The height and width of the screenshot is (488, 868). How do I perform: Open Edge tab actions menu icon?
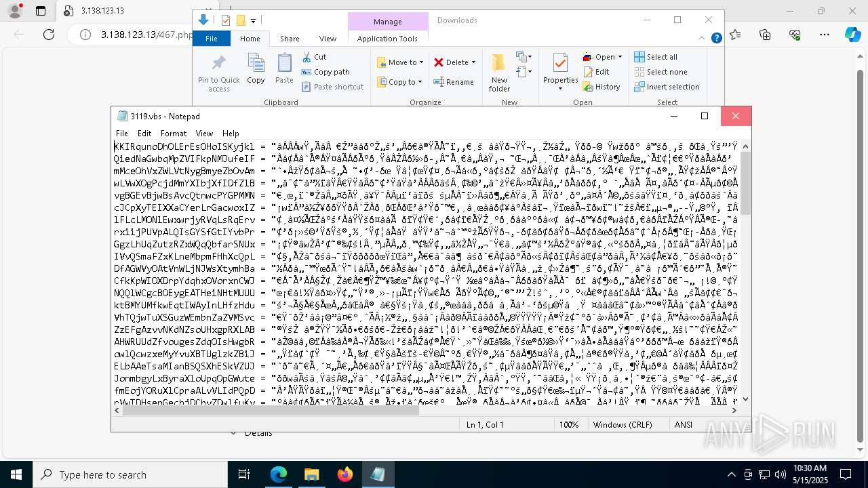click(41, 11)
